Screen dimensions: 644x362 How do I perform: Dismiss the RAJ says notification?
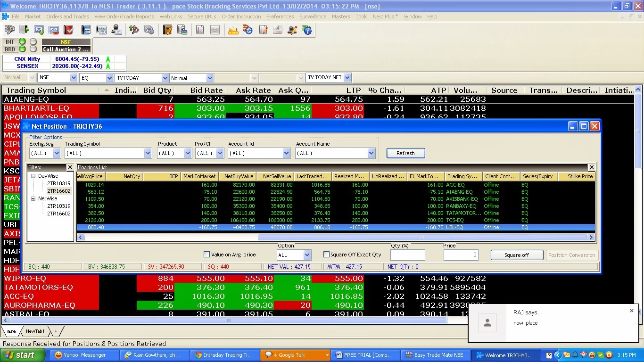coord(632,311)
